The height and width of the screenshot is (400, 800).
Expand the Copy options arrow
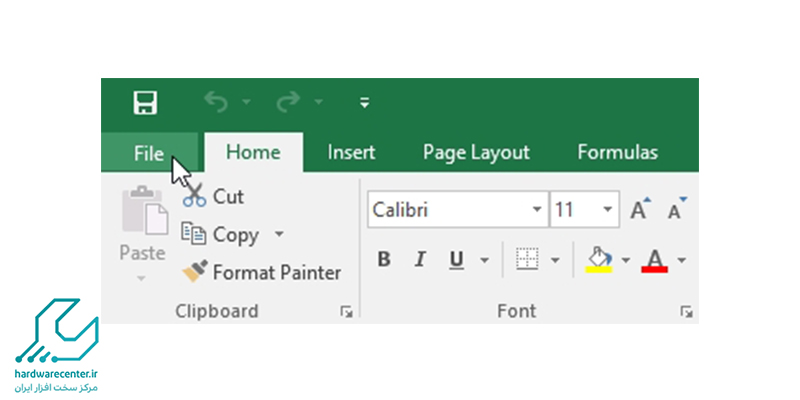pyautogui.click(x=279, y=234)
